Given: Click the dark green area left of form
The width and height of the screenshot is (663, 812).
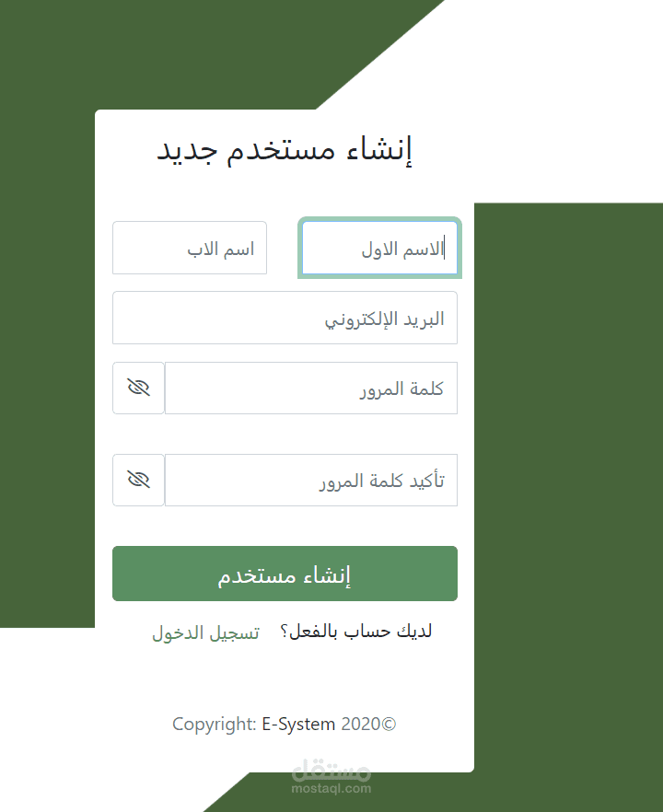Looking at the screenshot, I should point(46,368).
